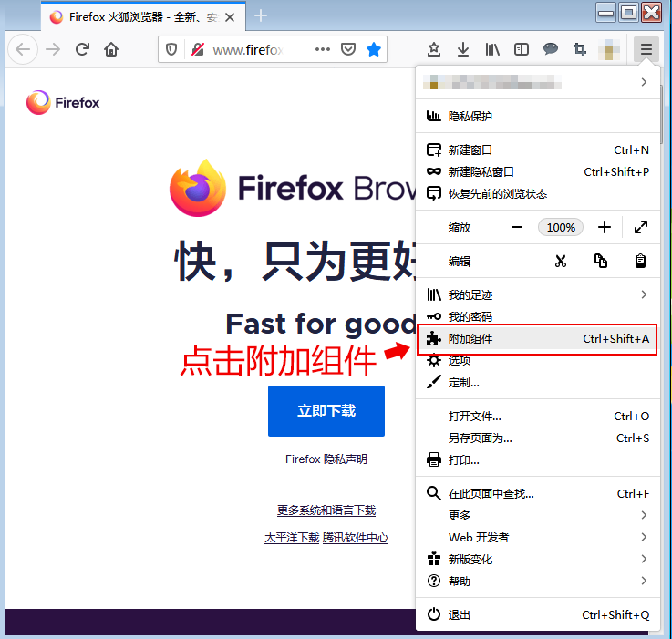Click the paste clipboard icon

click(640, 261)
